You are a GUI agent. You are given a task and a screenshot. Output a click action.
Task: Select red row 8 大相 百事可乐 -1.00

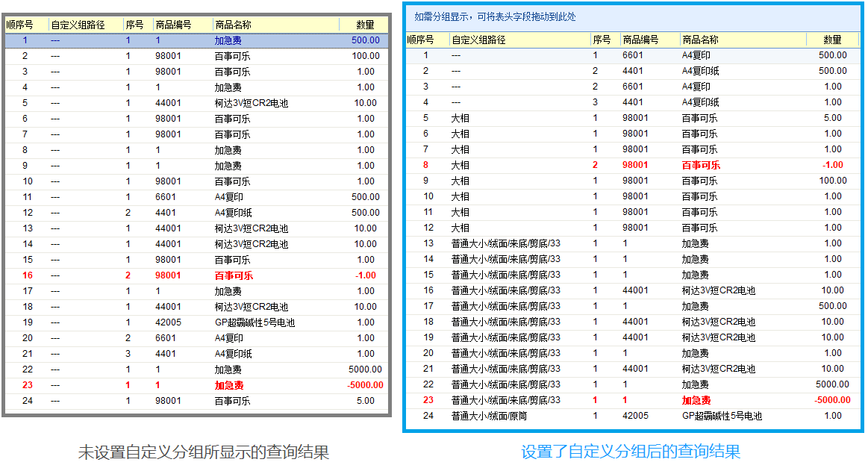coord(633,165)
